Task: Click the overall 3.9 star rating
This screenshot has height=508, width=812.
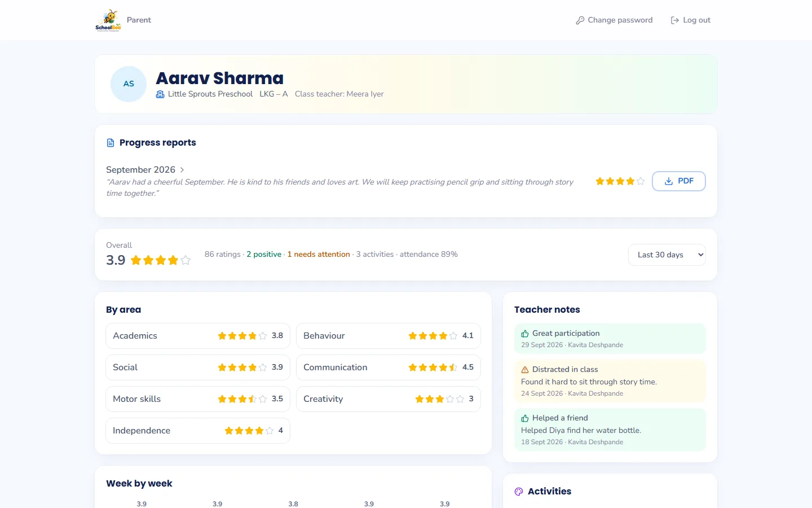Action: [x=161, y=260]
